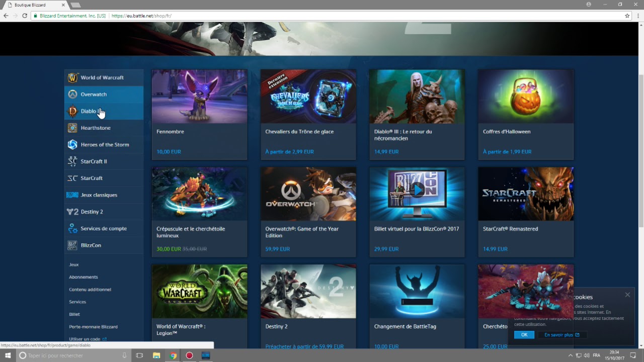This screenshot has width=644, height=362.
Task: Click the Overwatch logo icon in sidebar
Action: pyautogui.click(x=73, y=94)
